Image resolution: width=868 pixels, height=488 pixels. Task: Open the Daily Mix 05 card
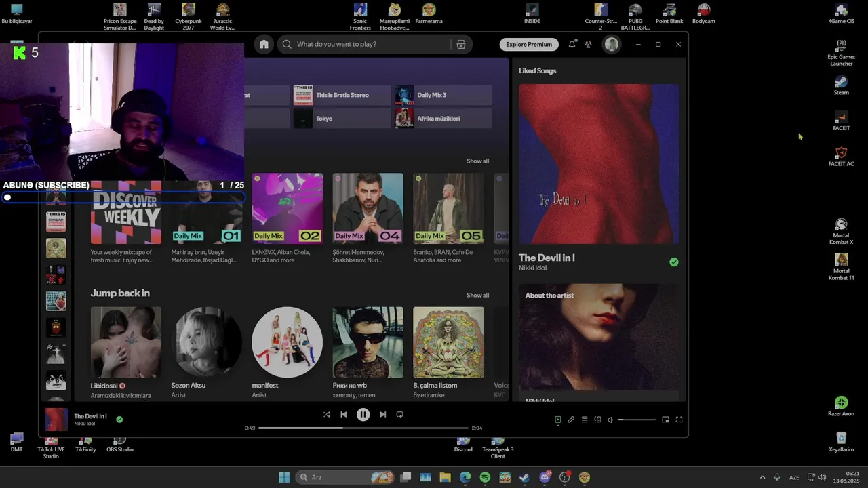coord(448,218)
